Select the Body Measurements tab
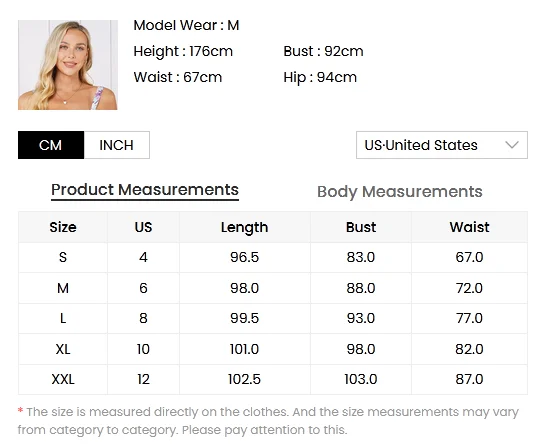 click(x=400, y=191)
